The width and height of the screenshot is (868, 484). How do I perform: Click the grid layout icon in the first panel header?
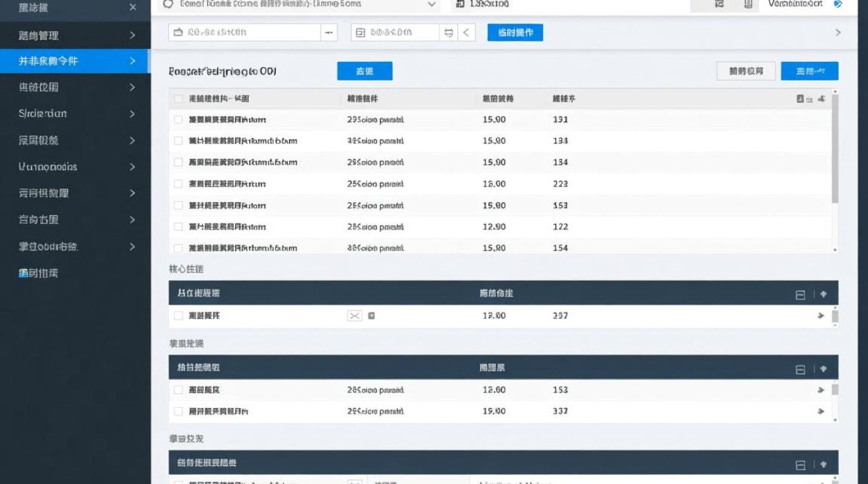tap(800, 294)
